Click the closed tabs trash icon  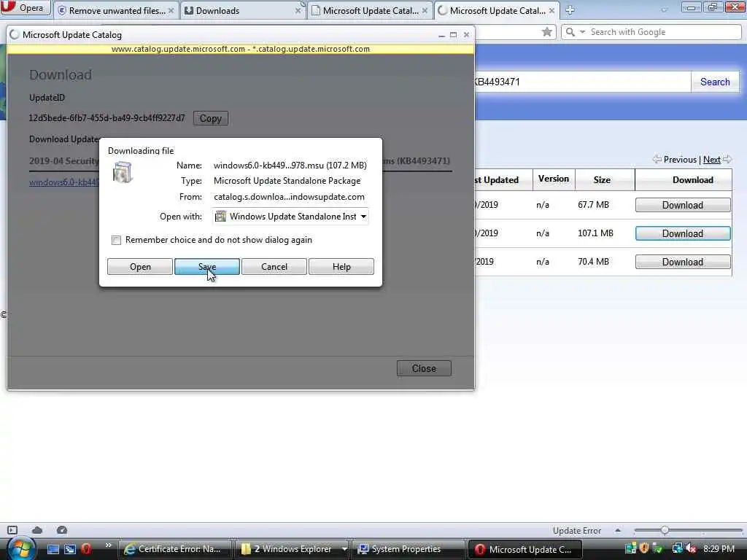[664, 9]
